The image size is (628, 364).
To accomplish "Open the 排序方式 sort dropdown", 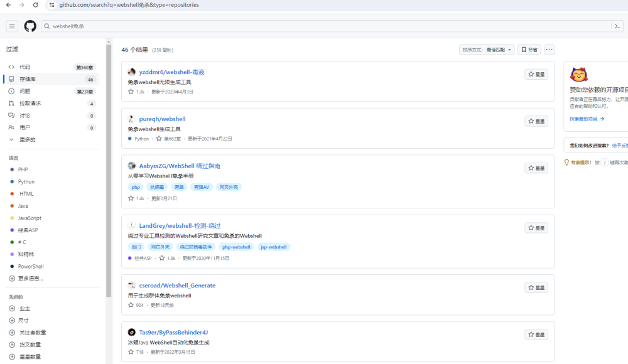I will [x=487, y=50].
